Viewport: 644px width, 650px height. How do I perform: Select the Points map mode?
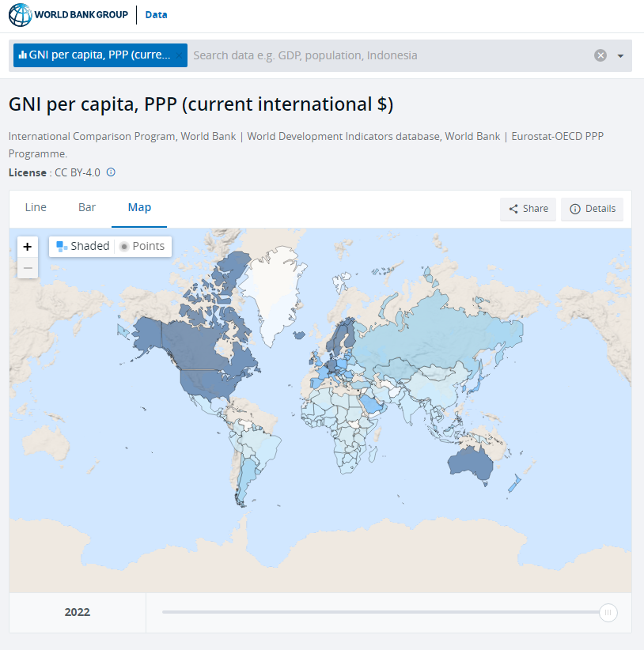tap(142, 246)
